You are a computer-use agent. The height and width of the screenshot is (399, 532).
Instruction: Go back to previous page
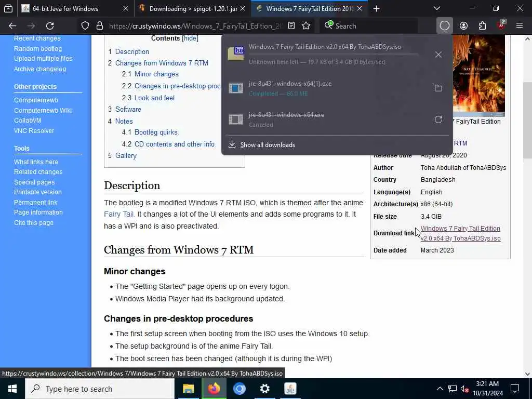tap(12, 26)
